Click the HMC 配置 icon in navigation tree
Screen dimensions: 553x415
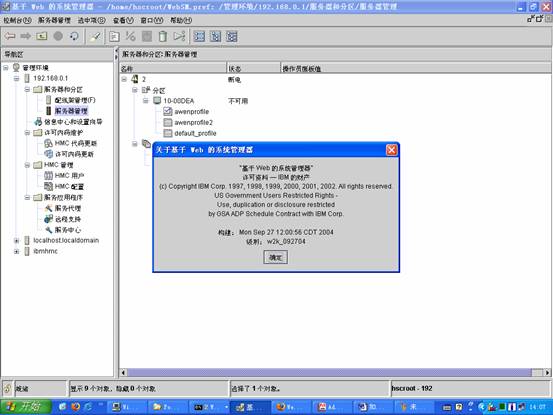click(x=48, y=186)
